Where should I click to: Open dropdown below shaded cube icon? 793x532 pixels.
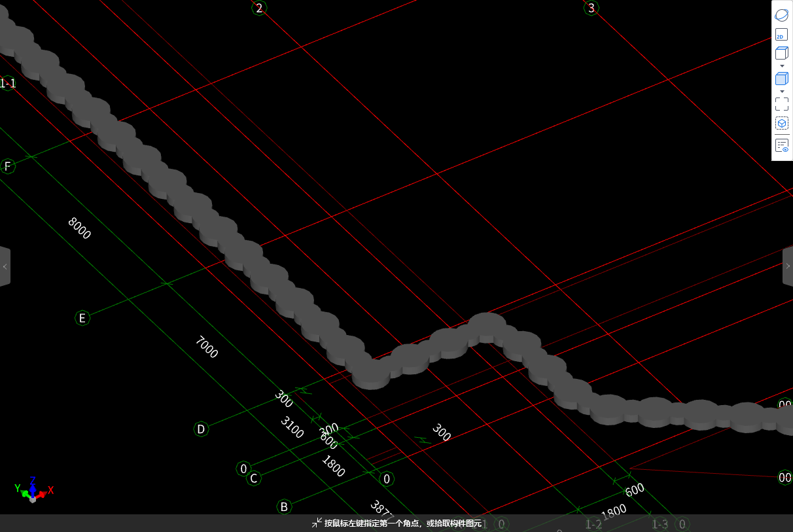pos(782,91)
